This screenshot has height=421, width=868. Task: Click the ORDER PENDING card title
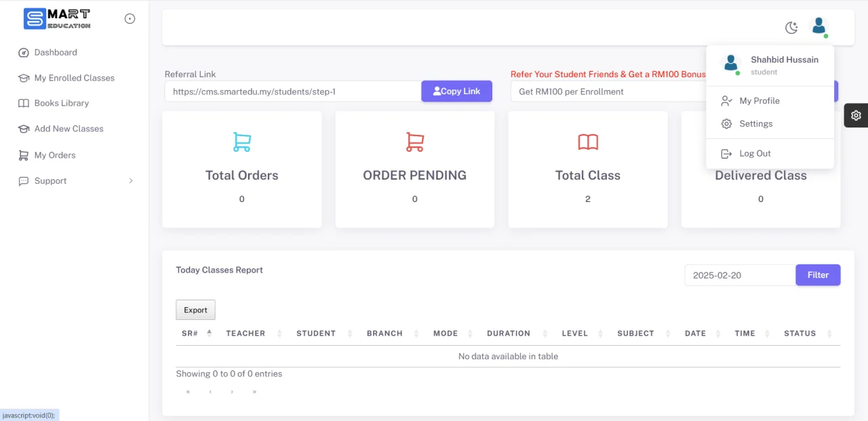(415, 176)
